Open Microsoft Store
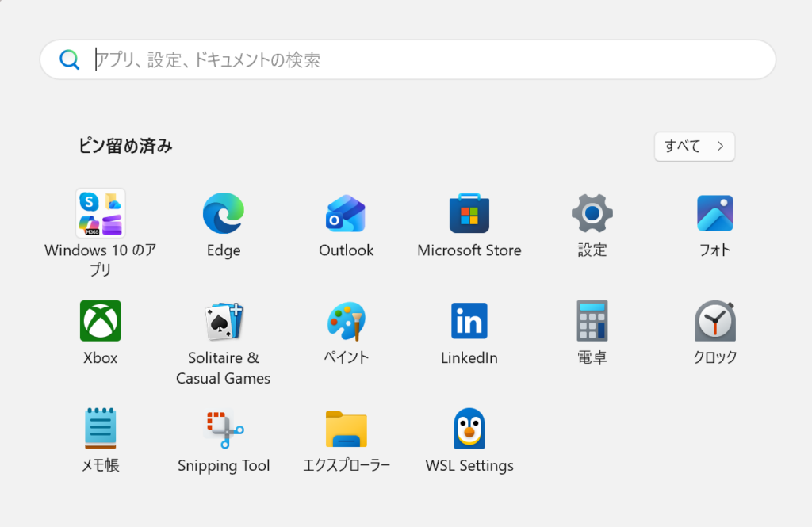 click(x=469, y=214)
